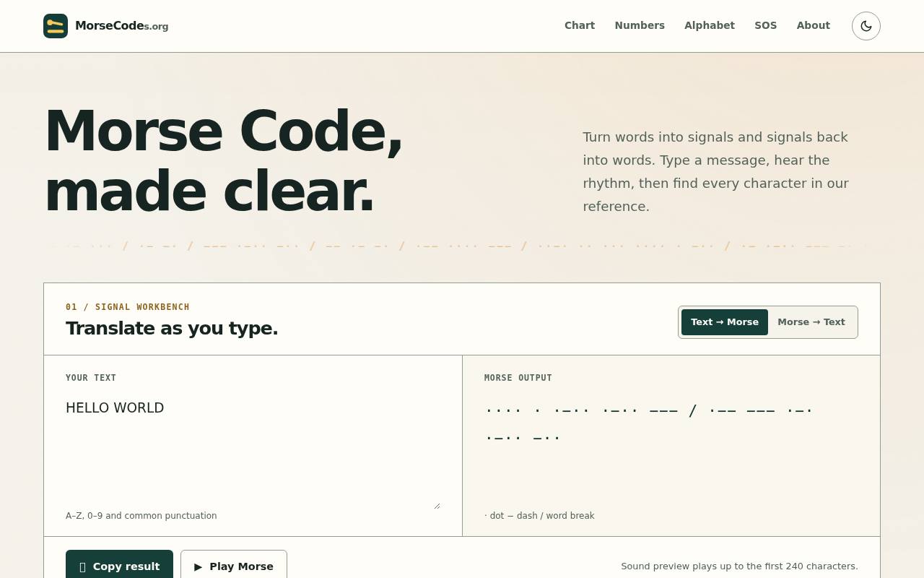This screenshot has width=924, height=578.
Task: Switch to Morse → Text mode
Action: (x=811, y=322)
